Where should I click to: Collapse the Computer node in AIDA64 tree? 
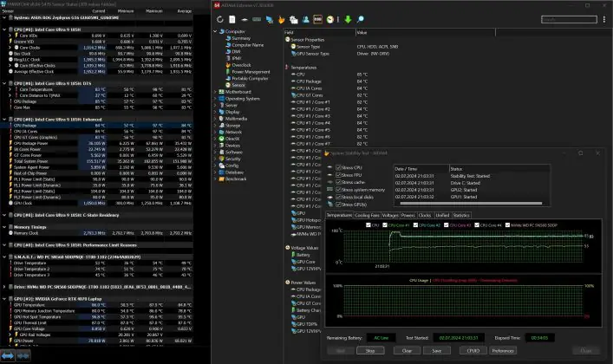[215, 31]
